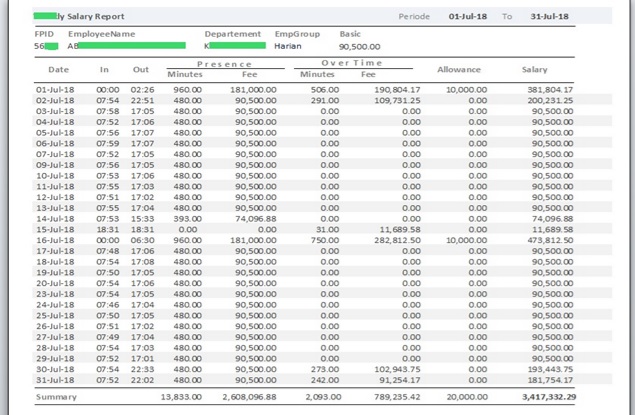Click the Basic value 90,500.00 in header

[x=361, y=46]
